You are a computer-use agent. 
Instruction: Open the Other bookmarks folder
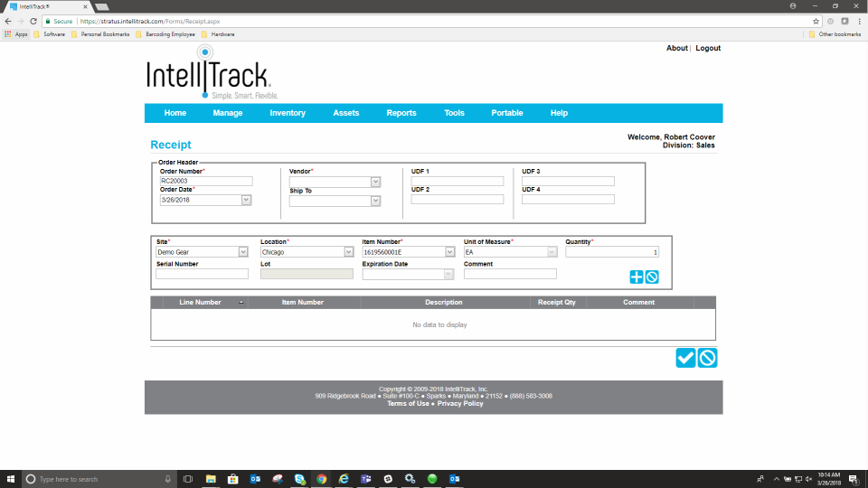835,34
